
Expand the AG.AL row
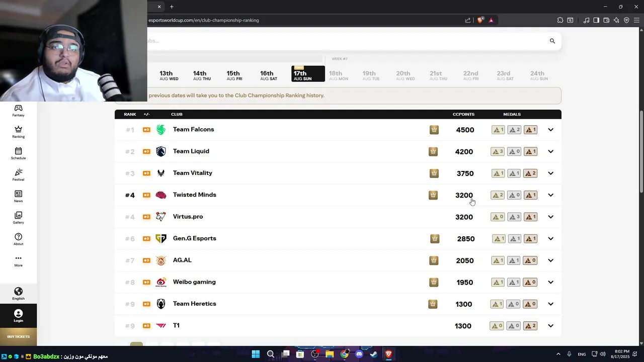tap(550, 260)
